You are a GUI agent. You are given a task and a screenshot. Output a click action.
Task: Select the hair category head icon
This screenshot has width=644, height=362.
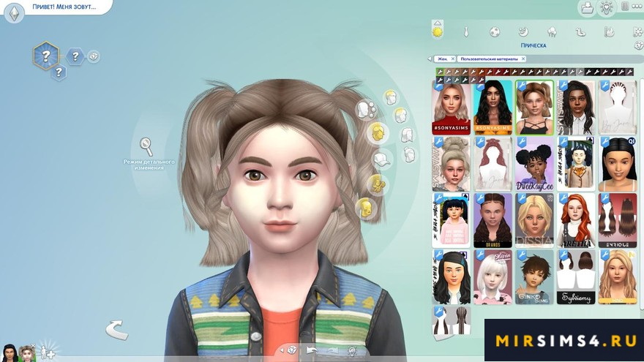click(378, 132)
